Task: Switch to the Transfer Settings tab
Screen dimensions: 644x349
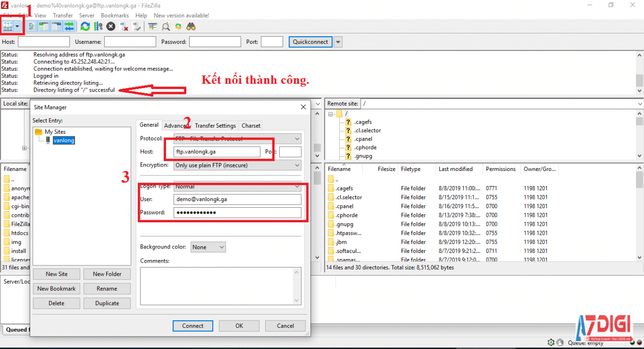Action: [215, 126]
